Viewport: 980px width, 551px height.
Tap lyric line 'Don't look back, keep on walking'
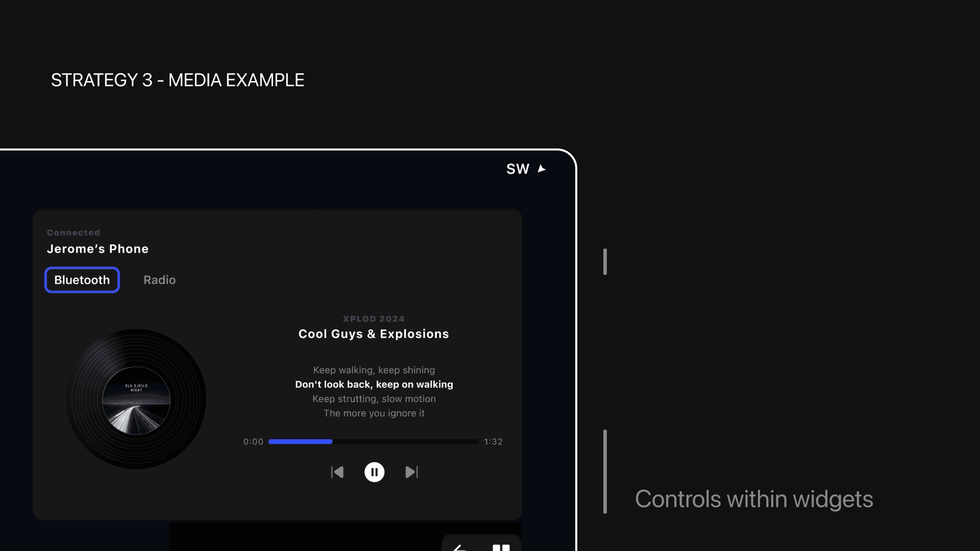point(374,385)
